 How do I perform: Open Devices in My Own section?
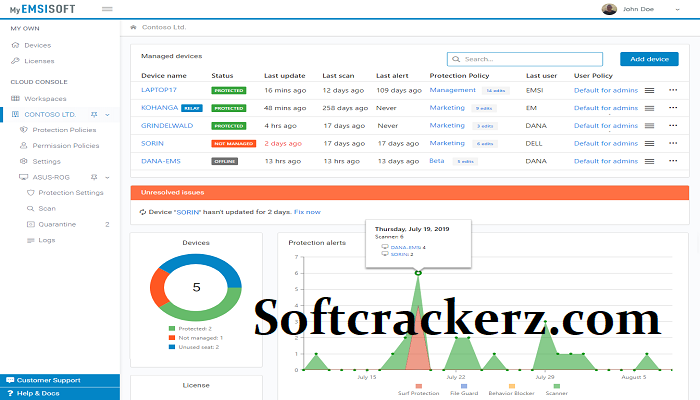38,45
